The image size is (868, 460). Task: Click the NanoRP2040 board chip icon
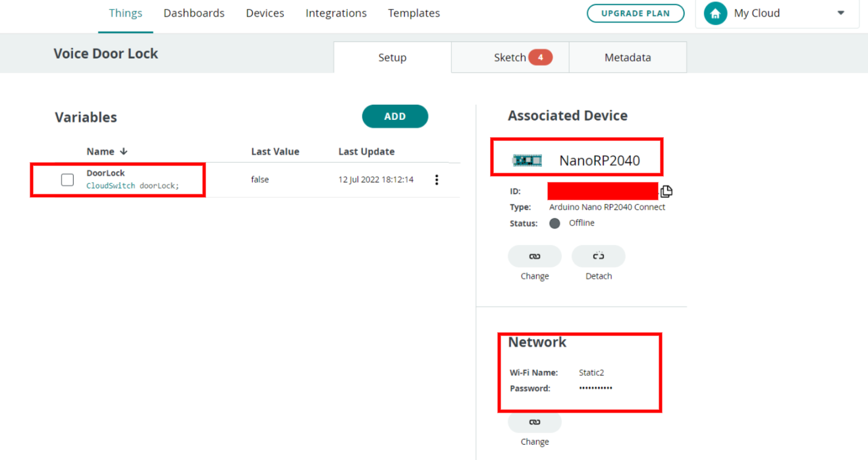coord(527,159)
